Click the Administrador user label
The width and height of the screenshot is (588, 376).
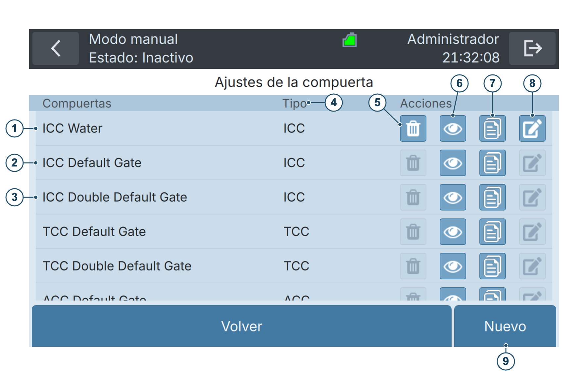(453, 39)
